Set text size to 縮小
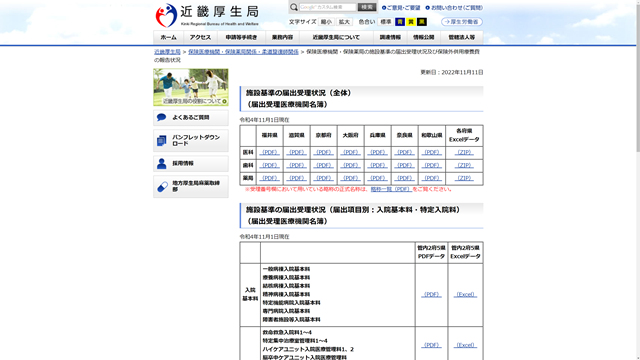 326,22
